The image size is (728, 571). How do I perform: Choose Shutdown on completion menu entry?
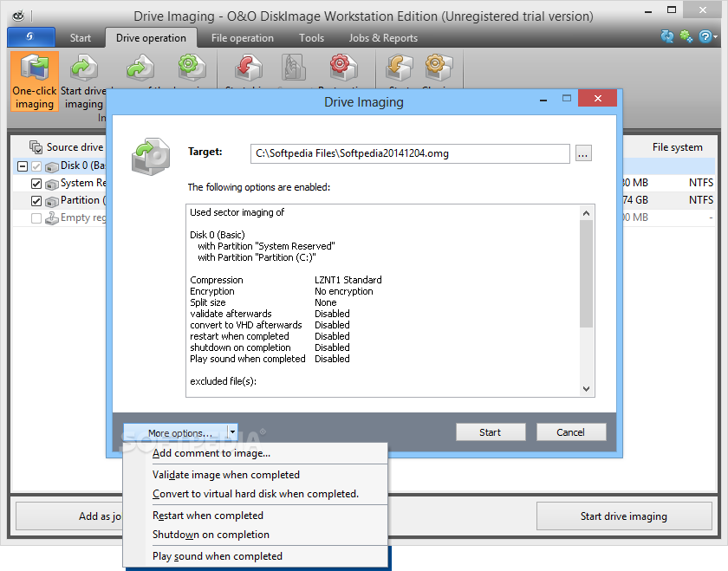(x=256, y=535)
